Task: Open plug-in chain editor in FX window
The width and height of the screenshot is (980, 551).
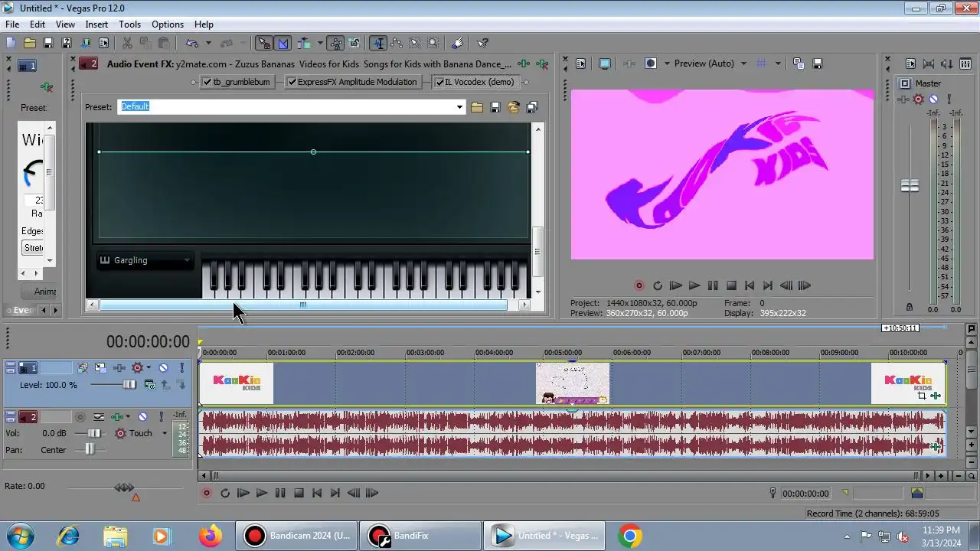Action: click(x=524, y=64)
